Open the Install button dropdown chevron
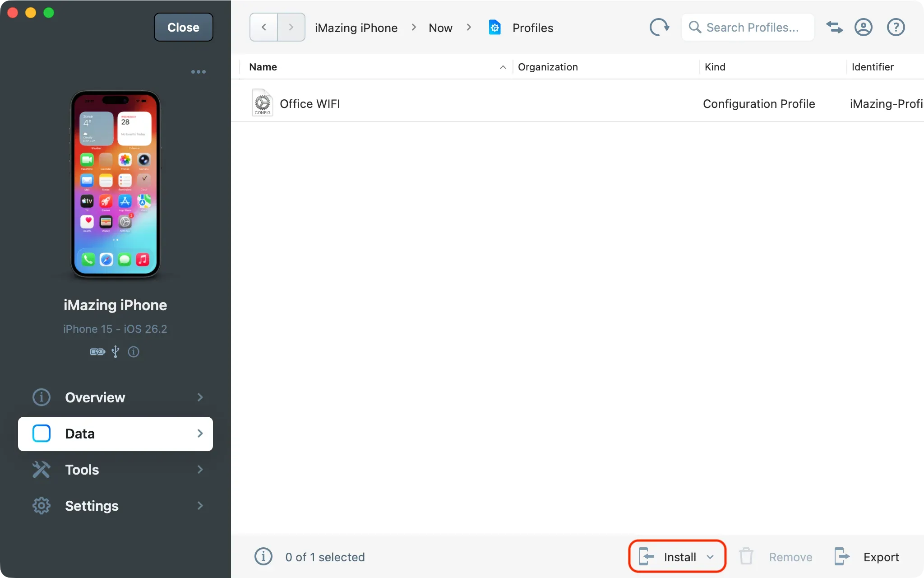Image resolution: width=924 pixels, height=578 pixels. (710, 557)
